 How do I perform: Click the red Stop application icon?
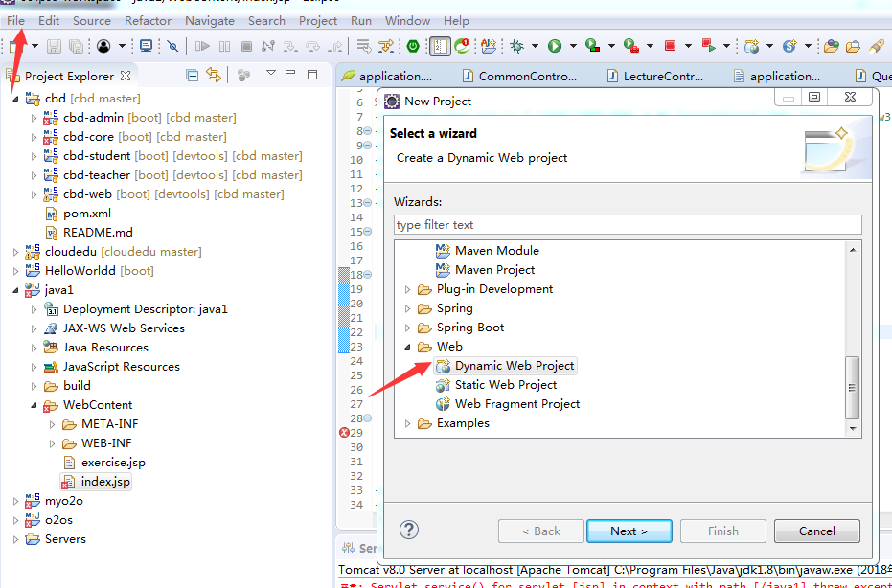tap(670, 46)
